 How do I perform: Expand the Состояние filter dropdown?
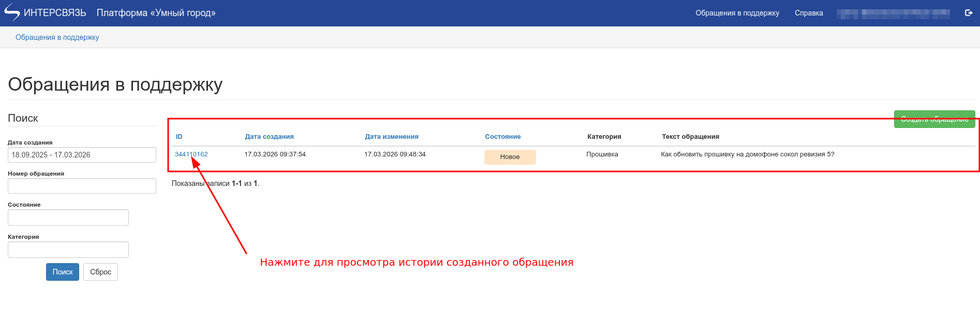pos(68,218)
